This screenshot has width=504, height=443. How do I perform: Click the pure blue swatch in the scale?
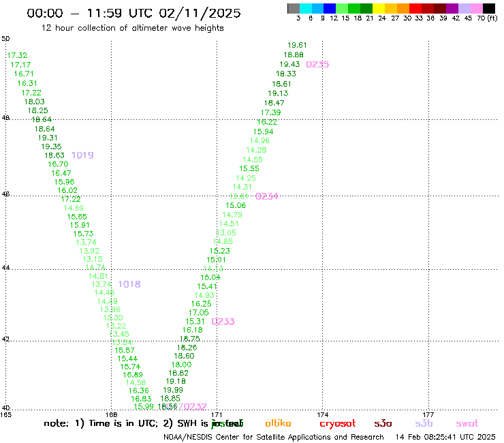pos(330,8)
